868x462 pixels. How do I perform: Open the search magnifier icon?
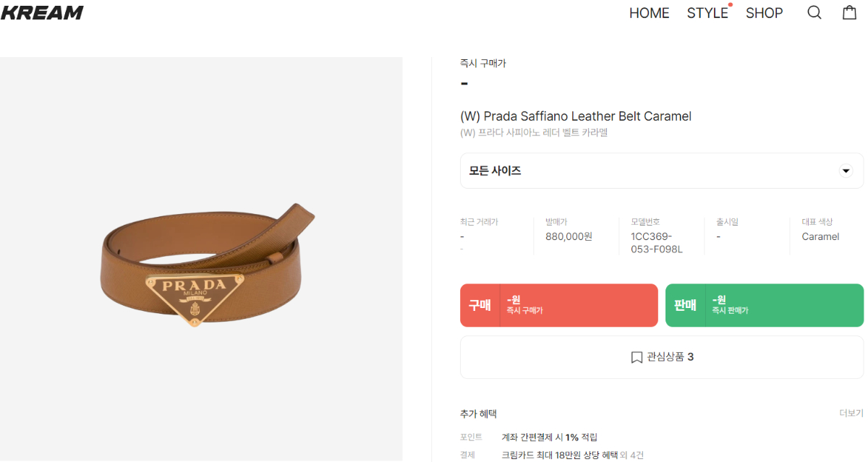[814, 13]
